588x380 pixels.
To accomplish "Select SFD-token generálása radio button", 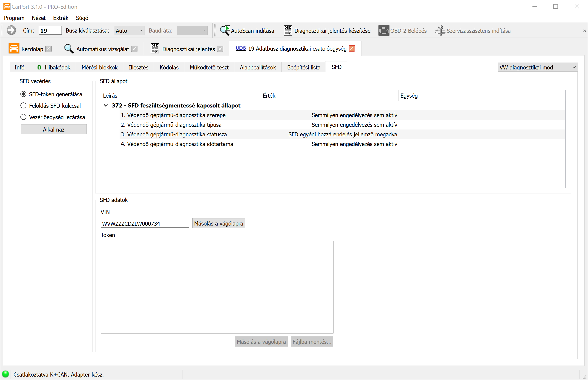I will point(23,94).
